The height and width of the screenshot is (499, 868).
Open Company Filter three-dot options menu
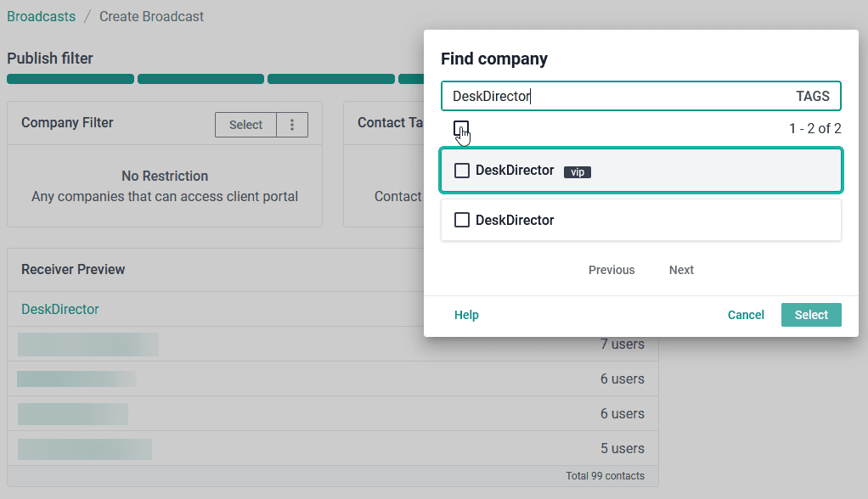click(292, 125)
